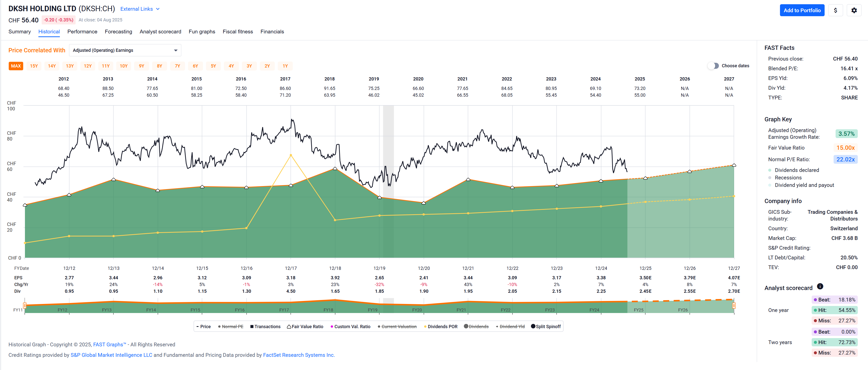
Task: Choose the 12Y range button
Action: click(88, 66)
